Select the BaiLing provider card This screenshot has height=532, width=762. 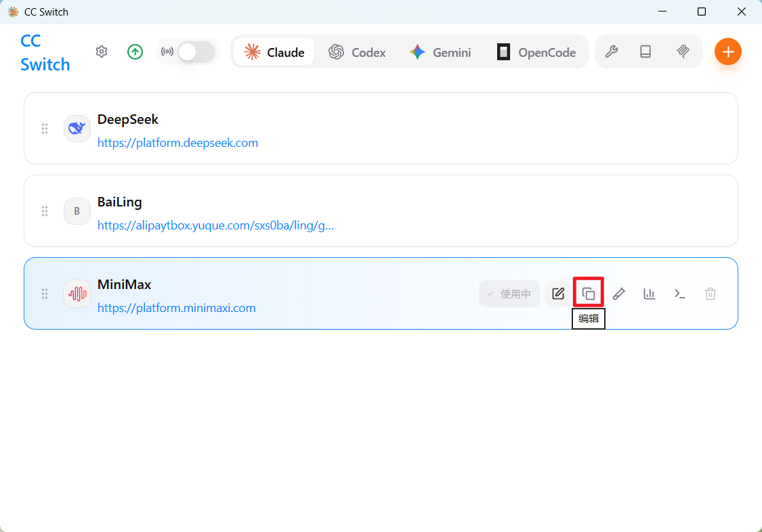point(381,210)
